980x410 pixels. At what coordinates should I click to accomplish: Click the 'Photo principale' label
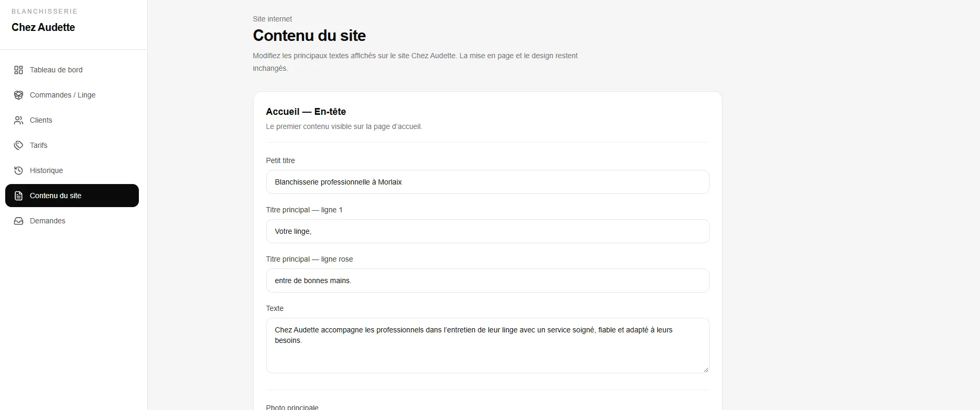pos(292,407)
